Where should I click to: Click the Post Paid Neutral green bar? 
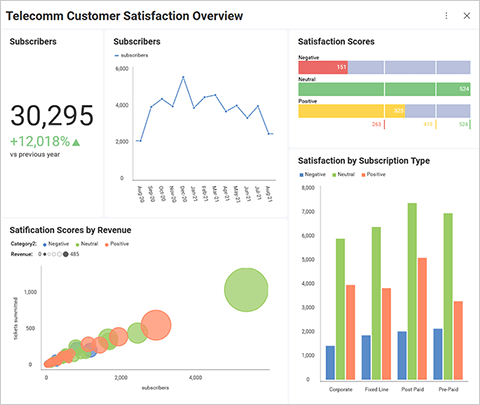point(412,291)
